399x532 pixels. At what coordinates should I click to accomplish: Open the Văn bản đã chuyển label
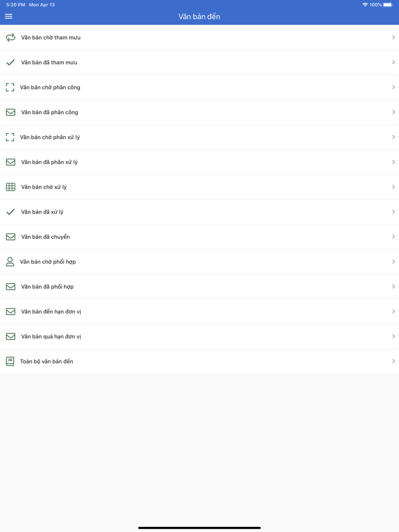45,237
